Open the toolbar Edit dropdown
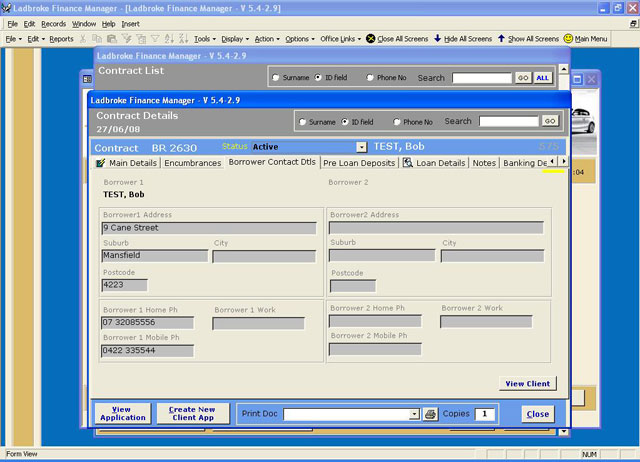The width and height of the screenshot is (640, 462). [36, 39]
